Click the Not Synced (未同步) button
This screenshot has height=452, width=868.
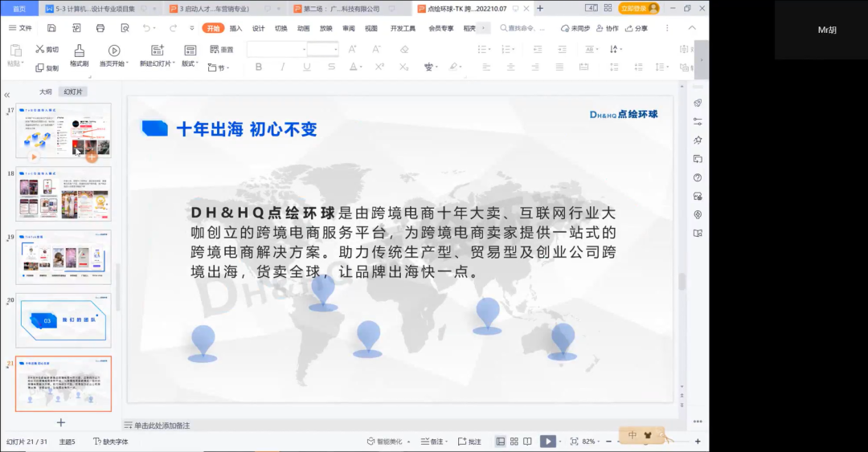coord(575,28)
